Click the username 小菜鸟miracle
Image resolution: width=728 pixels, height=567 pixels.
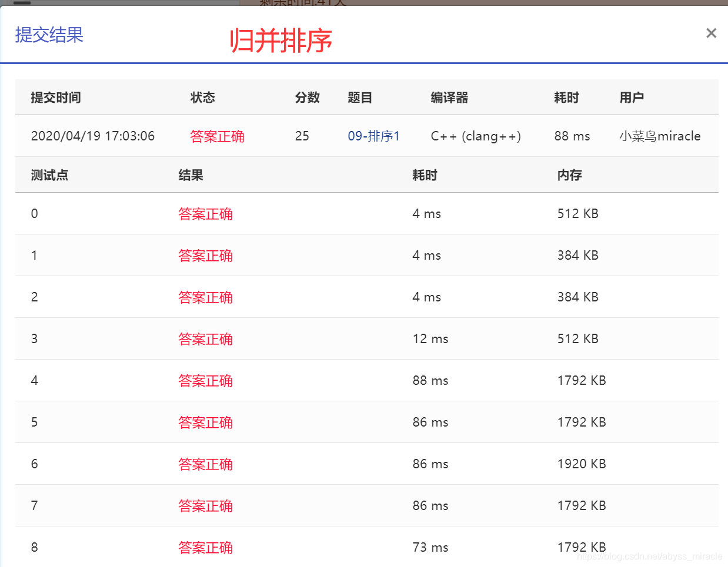660,136
